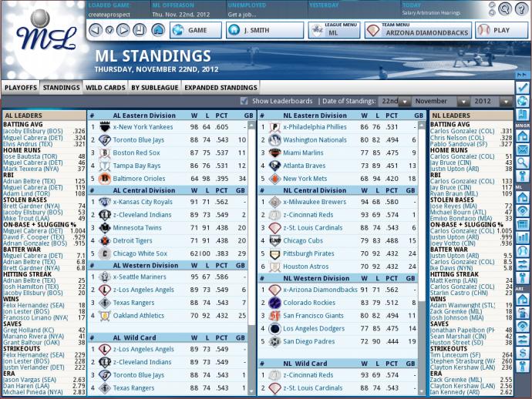Go forward with the right arrow button
The width and height of the screenshot is (532, 399).
pyautogui.click(x=123, y=30)
